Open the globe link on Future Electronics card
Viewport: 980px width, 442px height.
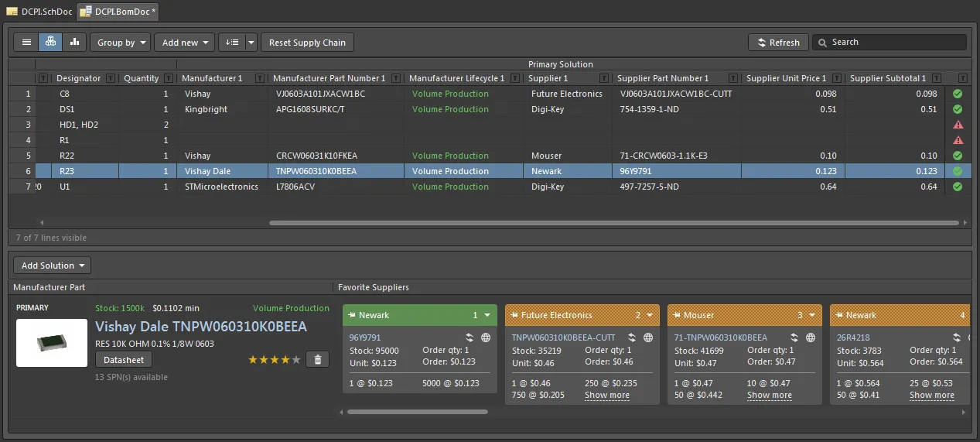tap(648, 337)
